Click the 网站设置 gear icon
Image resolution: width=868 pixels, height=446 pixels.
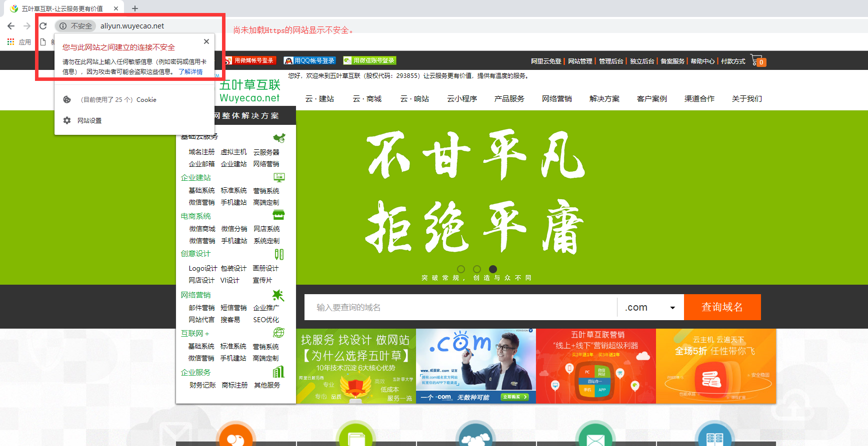coord(67,120)
